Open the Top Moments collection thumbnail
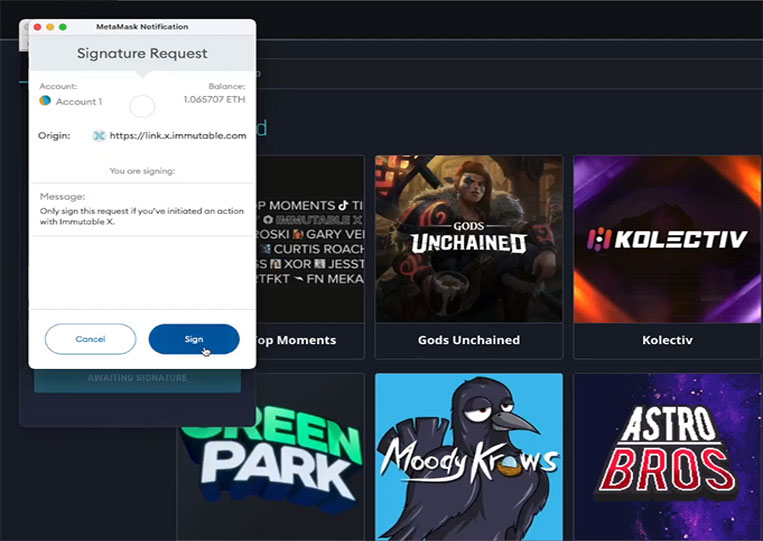This screenshot has width=763, height=541. coord(310,239)
